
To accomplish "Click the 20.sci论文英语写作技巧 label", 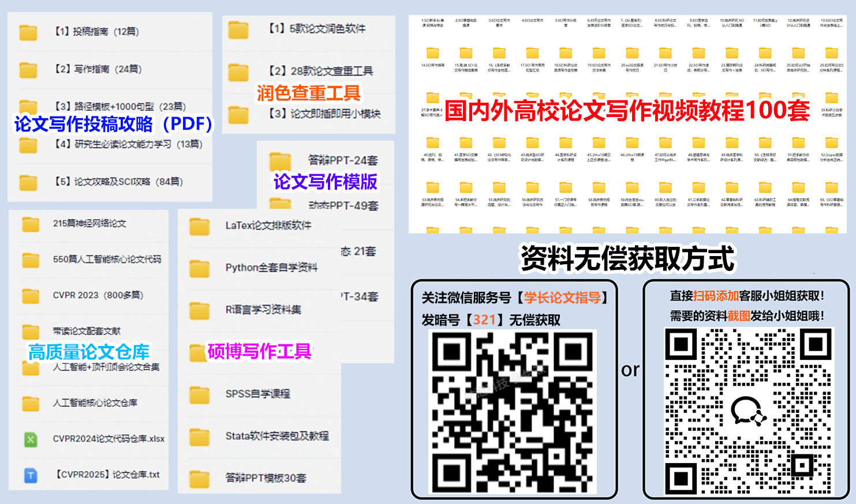I will pyautogui.click(x=633, y=67).
